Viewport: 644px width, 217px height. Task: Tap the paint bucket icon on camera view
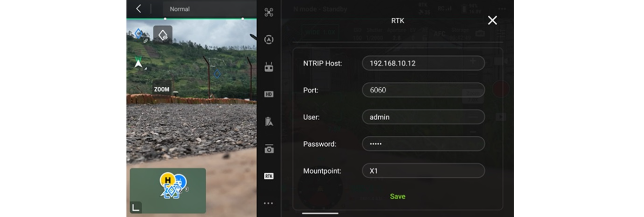(x=162, y=35)
